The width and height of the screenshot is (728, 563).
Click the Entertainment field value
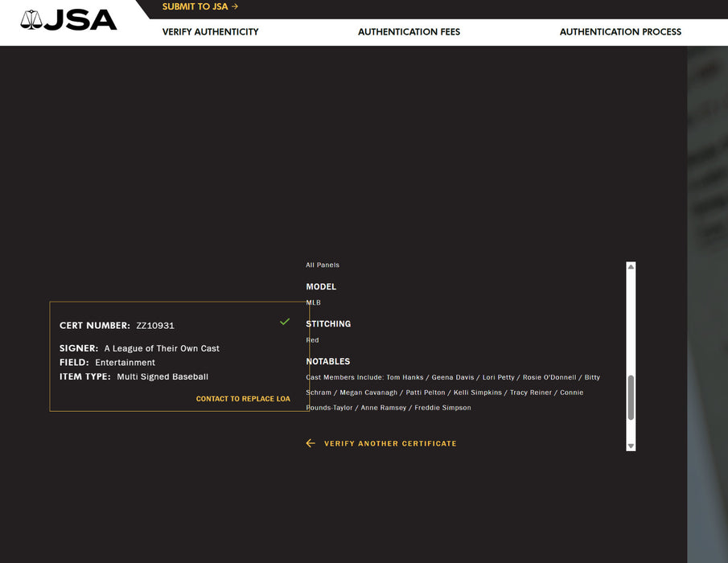tap(125, 363)
